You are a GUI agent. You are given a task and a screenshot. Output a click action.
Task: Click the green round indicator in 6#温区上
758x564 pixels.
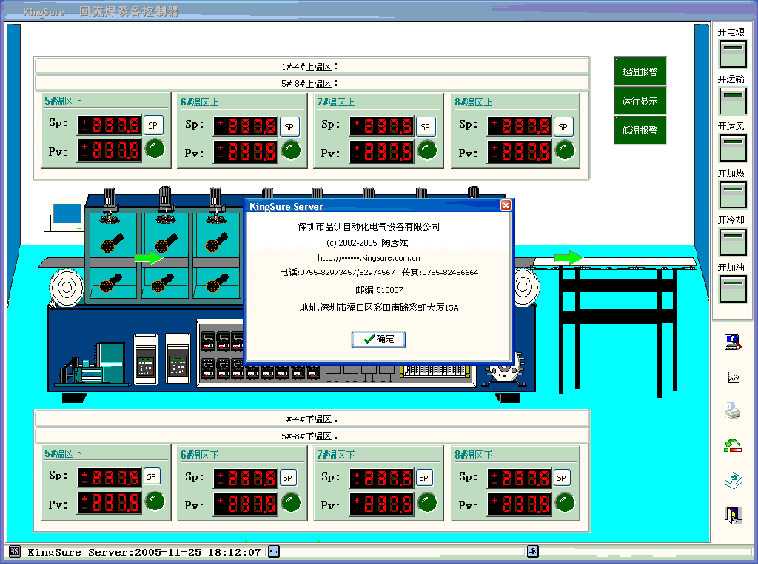click(291, 150)
